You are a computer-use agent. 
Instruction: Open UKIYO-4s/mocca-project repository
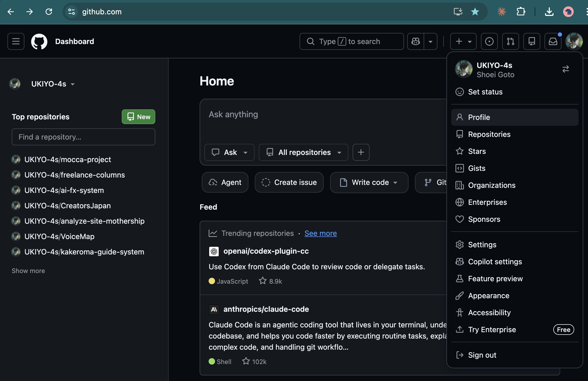coord(68,159)
